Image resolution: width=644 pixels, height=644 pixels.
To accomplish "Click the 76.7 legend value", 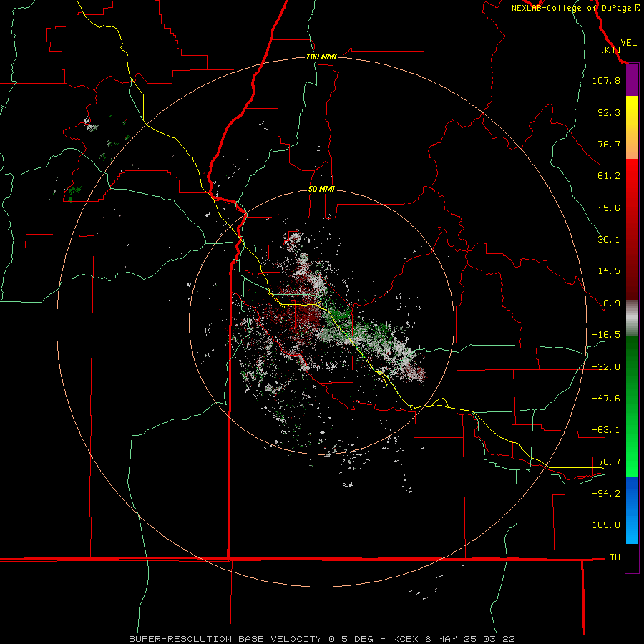I will [609, 144].
